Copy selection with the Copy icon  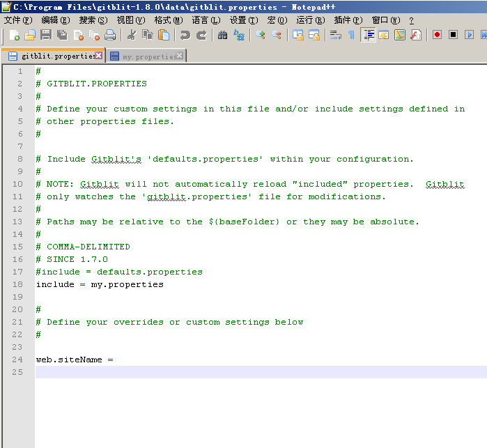pos(148,35)
